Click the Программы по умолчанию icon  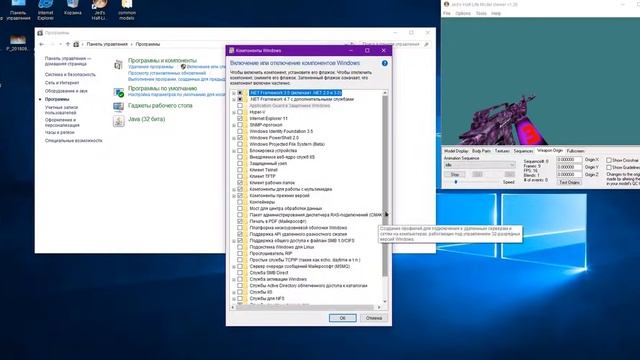coord(118,92)
